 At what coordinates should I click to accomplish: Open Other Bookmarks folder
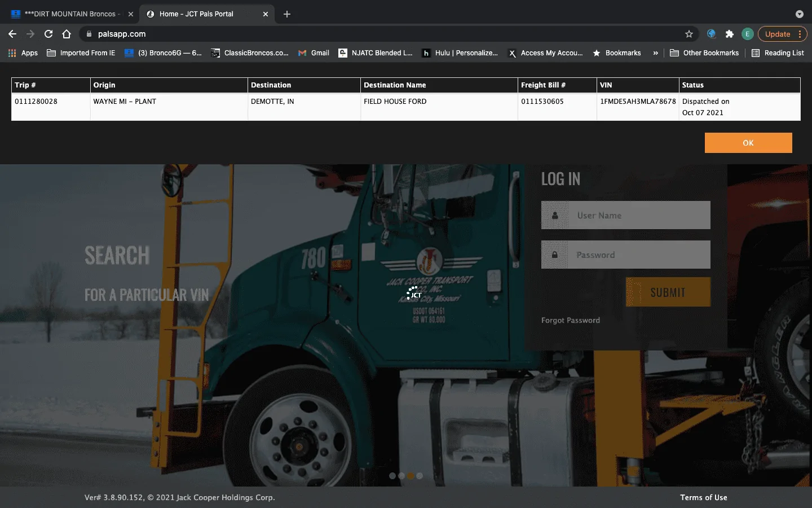tap(704, 53)
